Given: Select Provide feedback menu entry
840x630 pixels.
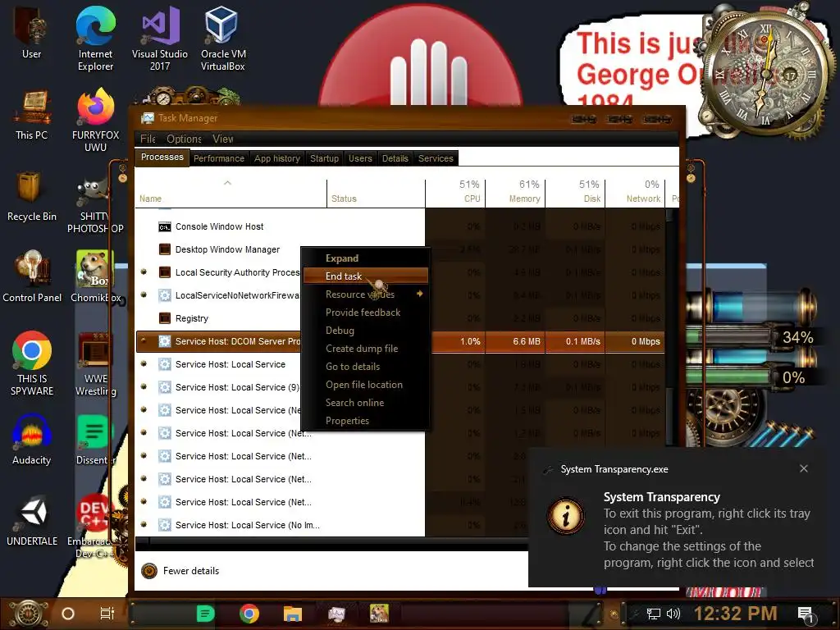Looking at the screenshot, I should pyautogui.click(x=365, y=313).
